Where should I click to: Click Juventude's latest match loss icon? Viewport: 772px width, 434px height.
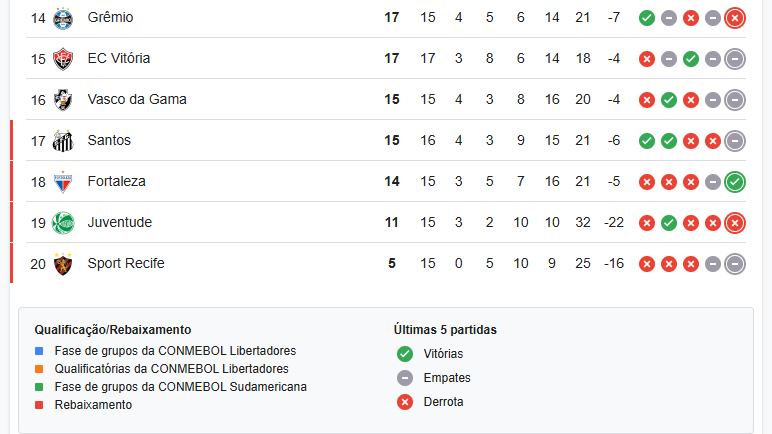click(x=735, y=223)
